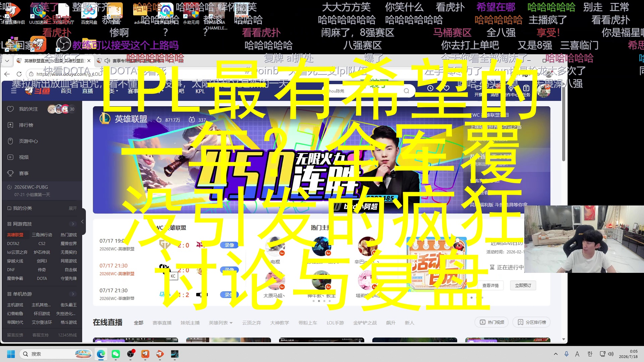Screen dimensions: 644x362
Task: Click the page scroll-down arrow
Action: click(563, 339)
